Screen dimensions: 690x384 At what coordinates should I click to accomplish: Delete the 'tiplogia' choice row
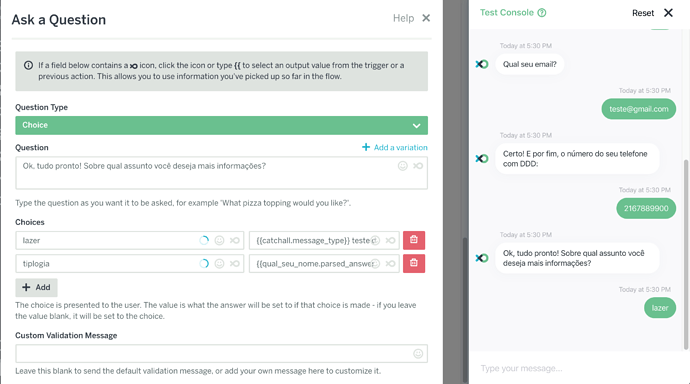[x=414, y=263]
